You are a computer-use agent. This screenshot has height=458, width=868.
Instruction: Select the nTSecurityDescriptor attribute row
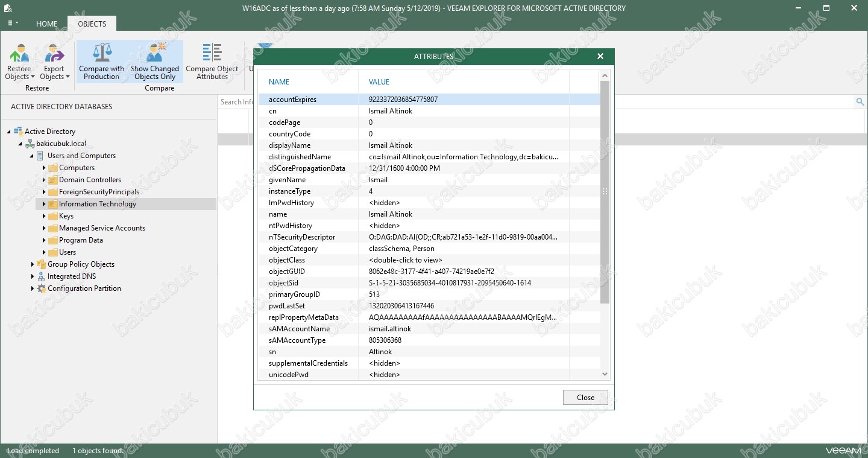click(x=429, y=237)
